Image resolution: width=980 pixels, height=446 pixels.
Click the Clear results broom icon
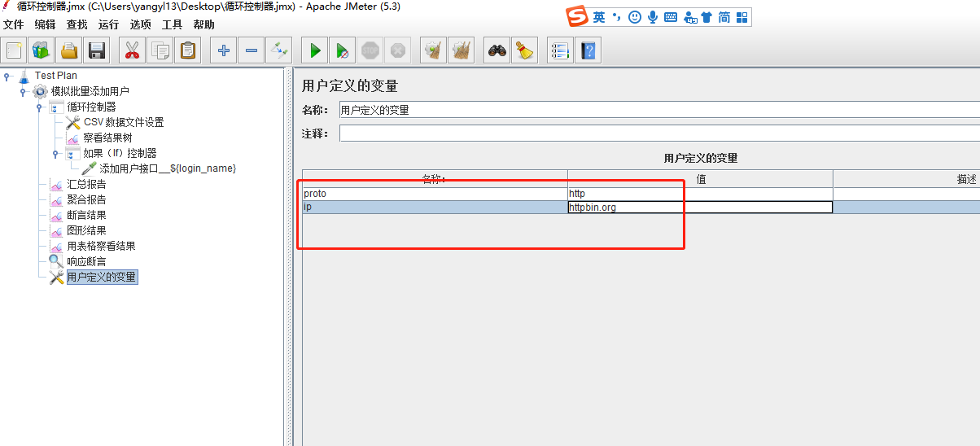434,50
